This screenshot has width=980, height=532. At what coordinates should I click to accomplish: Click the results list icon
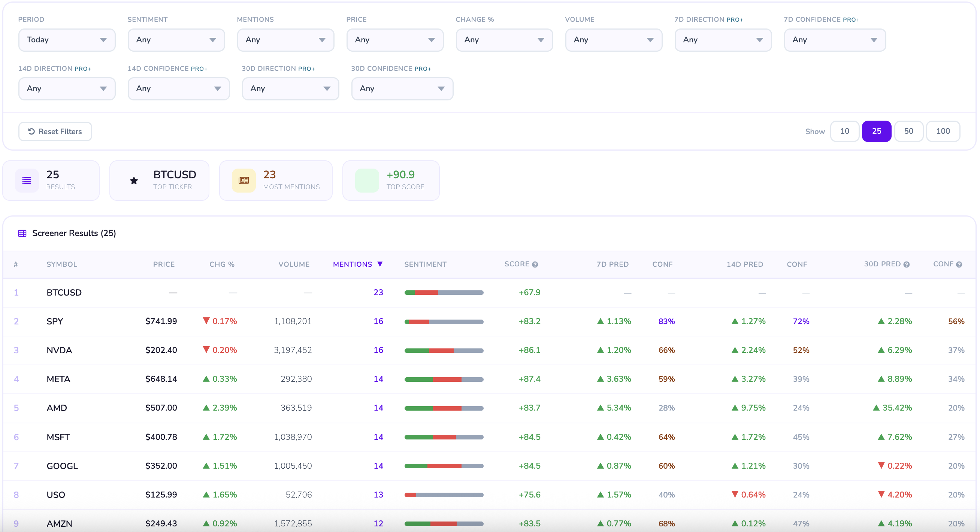(x=27, y=180)
